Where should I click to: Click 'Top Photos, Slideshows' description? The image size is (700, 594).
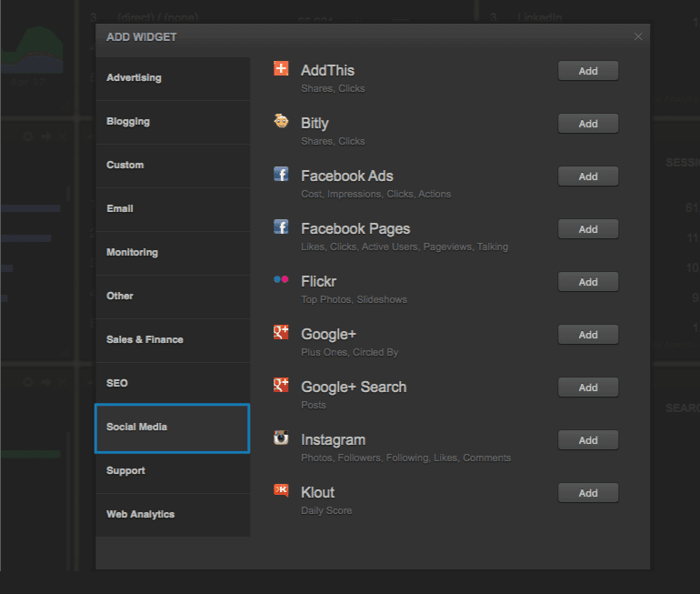pyautogui.click(x=354, y=299)
